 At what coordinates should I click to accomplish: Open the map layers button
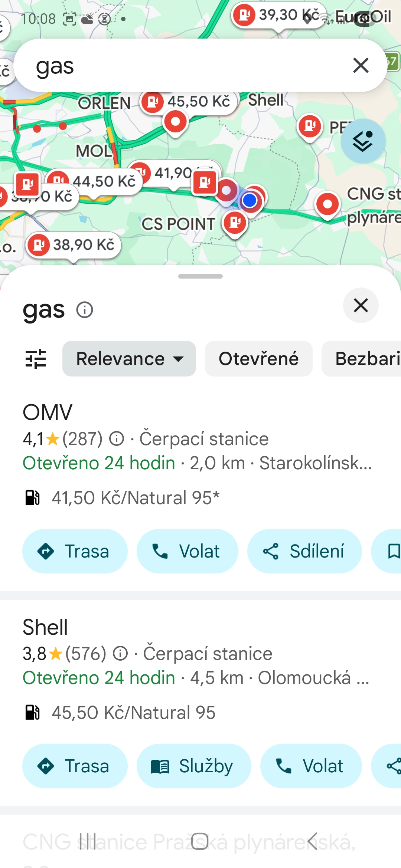[363, 141]
